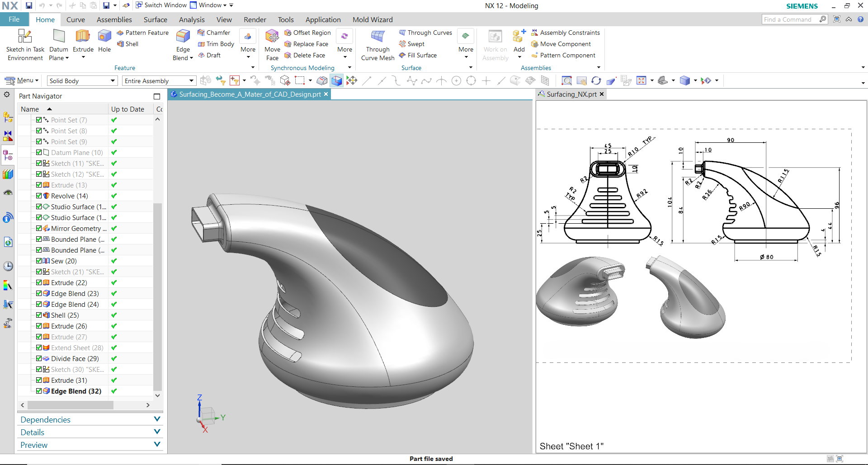868x465 pixels.
Task: Disable the Edge Blend (32) checkbox
Action: click(39, 391)
